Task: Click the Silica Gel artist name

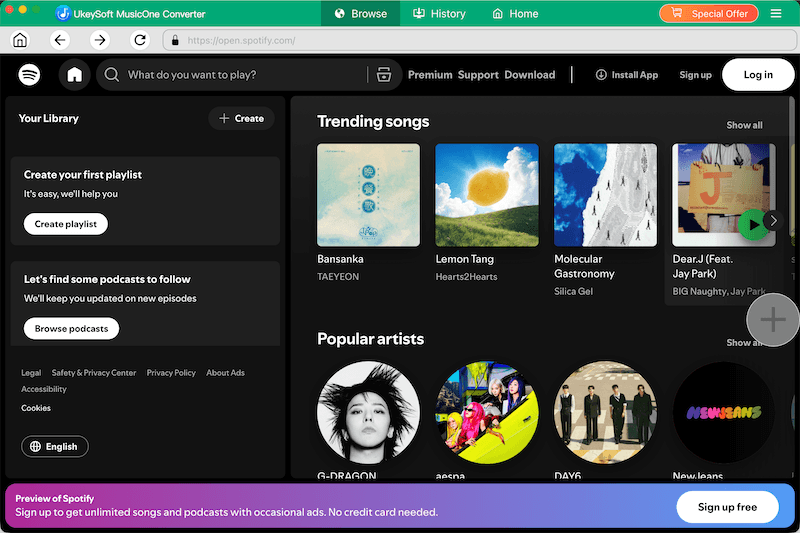Action: click(573, 291)
